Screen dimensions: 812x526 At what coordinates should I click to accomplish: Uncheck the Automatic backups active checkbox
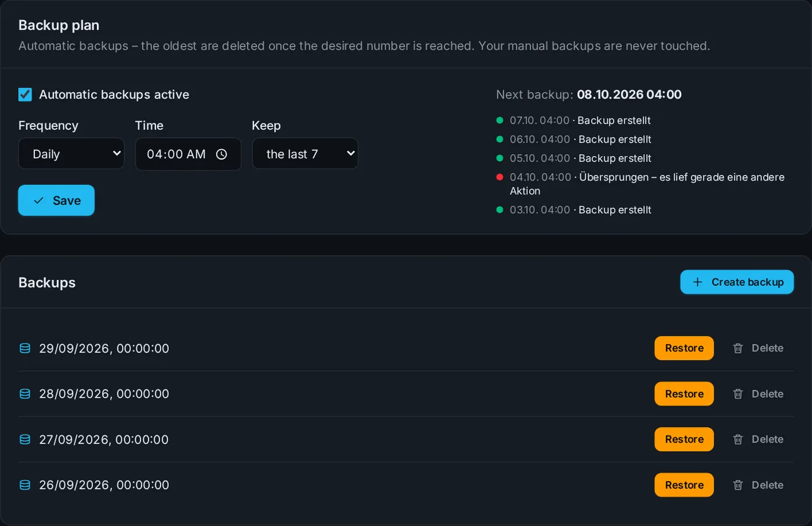[25, 95]
